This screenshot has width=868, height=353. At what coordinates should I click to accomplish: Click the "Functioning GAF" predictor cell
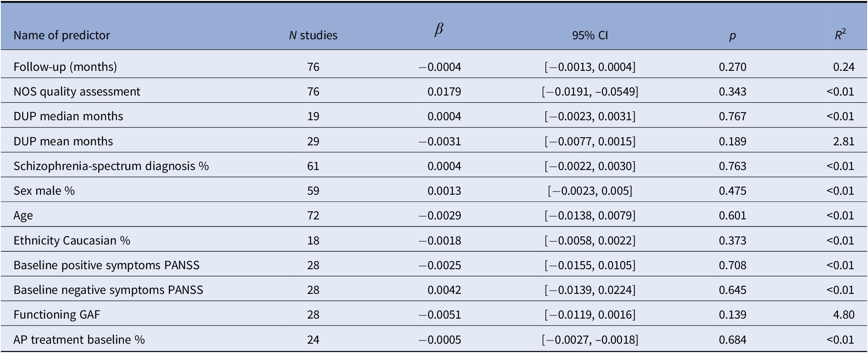tap(57, 315)
